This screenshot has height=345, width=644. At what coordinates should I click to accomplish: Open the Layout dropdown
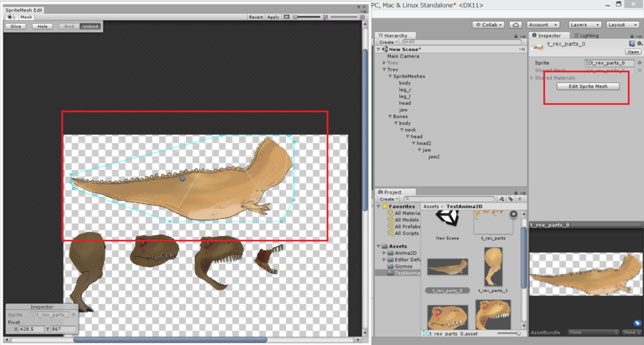click(x=623, y=25)
